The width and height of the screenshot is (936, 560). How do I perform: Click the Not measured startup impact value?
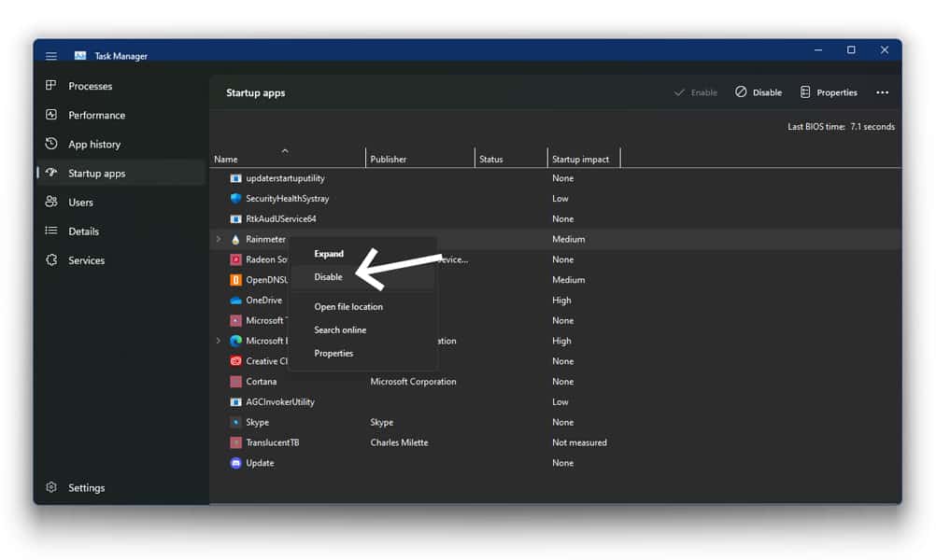pyautogui.click(x=579, y=442)
